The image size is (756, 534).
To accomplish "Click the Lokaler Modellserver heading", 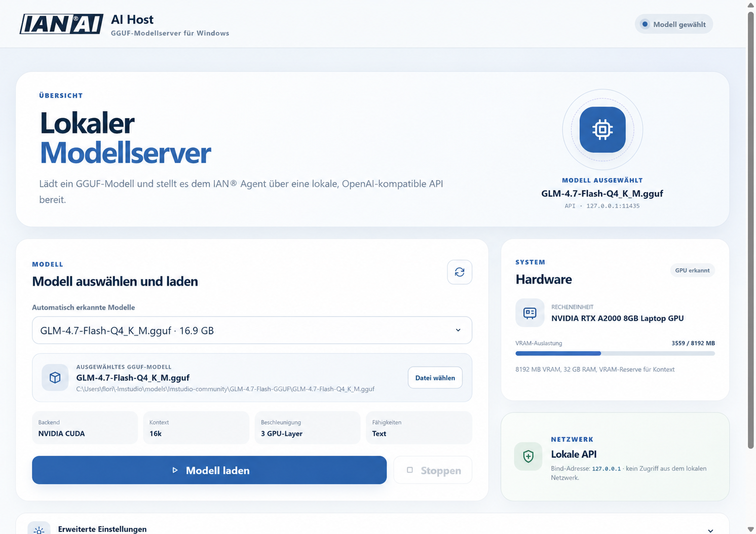I will click(x=125, y=138).
